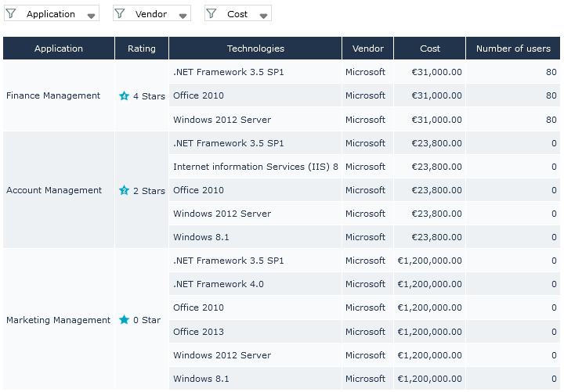Sort by the Application column header
564x392 pixels.
tap(59, 49)
